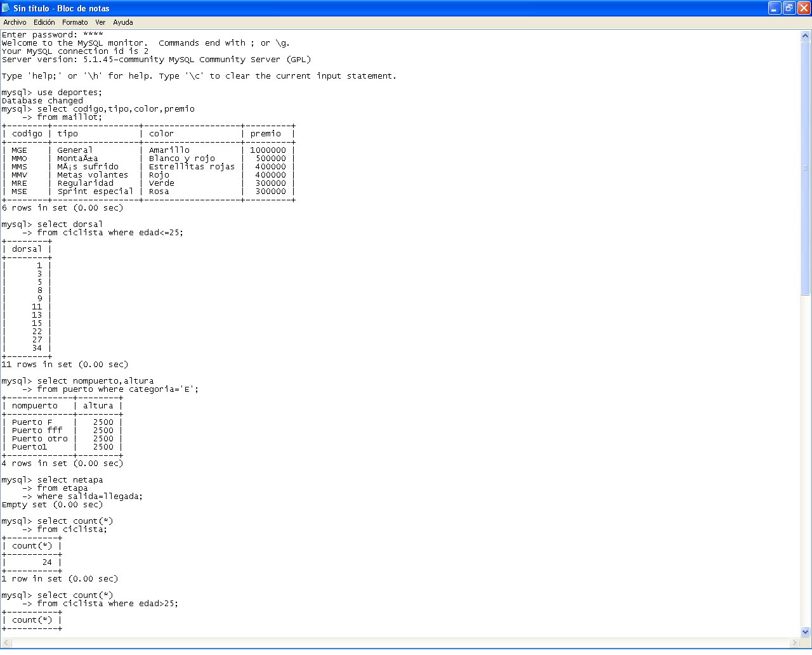
Task: Click 'Empty set (0.00 sec)' line
Action: (x=52, y=505)
